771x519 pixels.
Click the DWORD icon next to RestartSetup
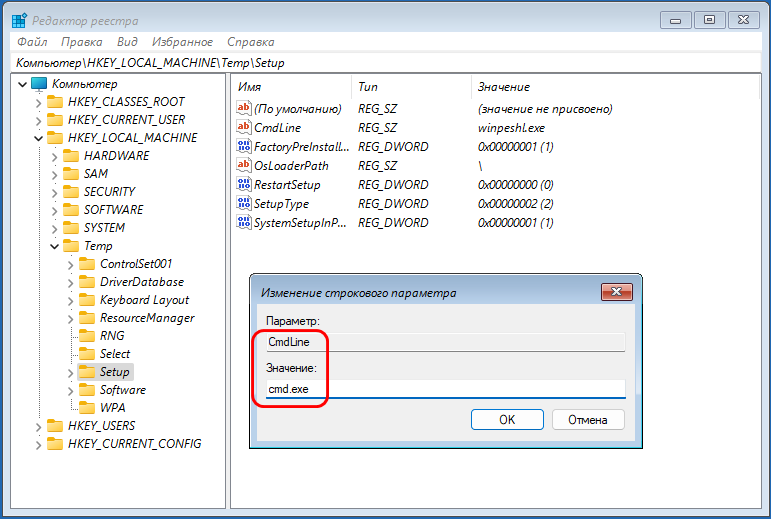click(x=244, y=184)
